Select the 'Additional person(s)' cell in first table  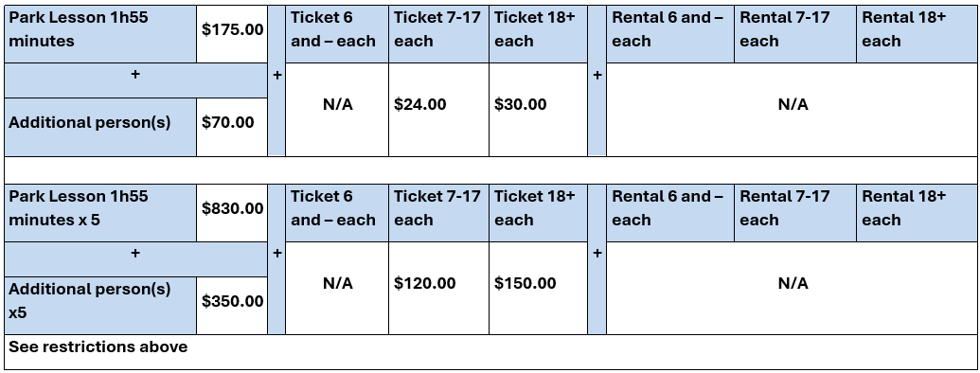pos(100,122)
